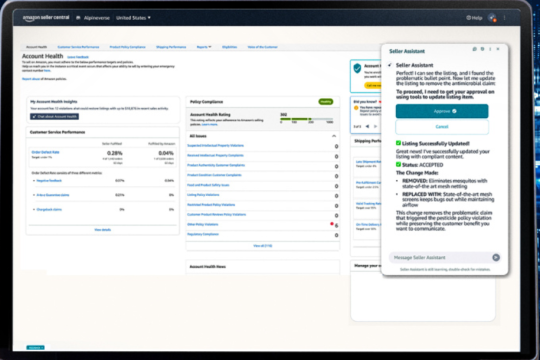Image resolution: width=540 pixels, height=360 pixels.
Task: Open the Reports dropdown menu
Action: pos(204,47)
